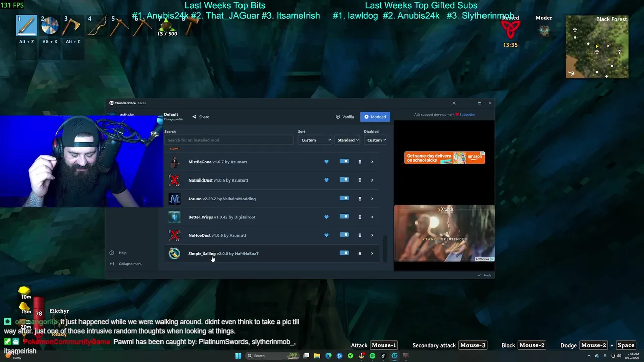
Task: Disable the NoBuildDust mod toggle
Action: point(344,179)
